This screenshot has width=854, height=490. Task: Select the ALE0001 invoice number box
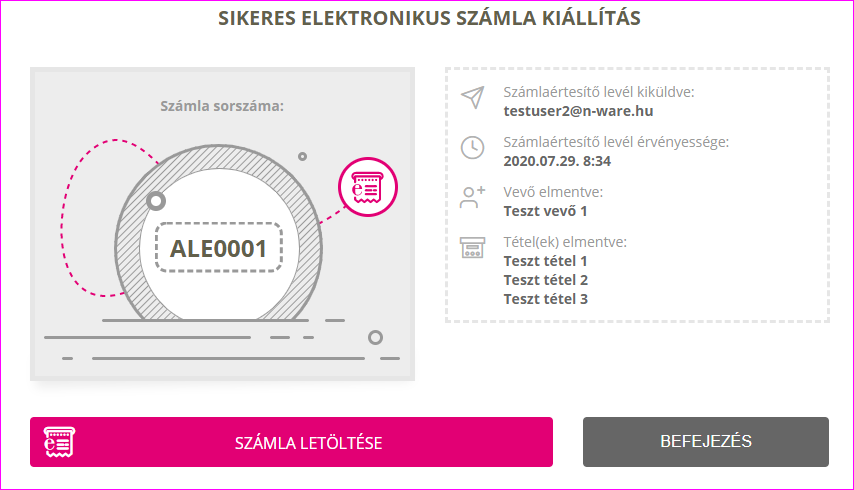point(218,248)
